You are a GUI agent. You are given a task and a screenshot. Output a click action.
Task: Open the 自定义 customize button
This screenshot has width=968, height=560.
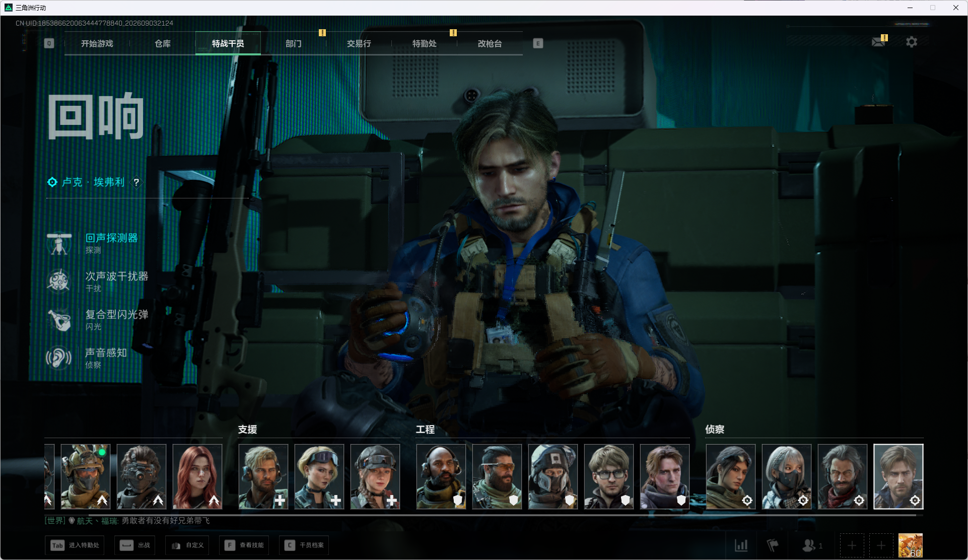[x=187, y=545]
